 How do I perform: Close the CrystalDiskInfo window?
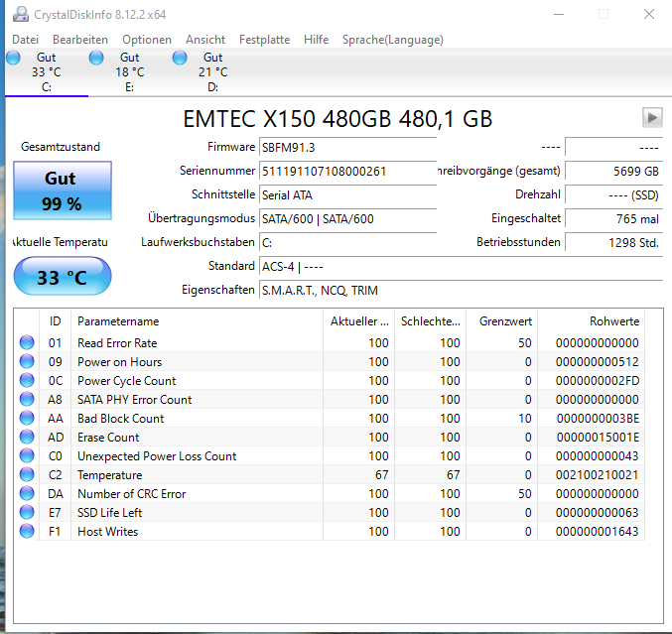[649, 14]
